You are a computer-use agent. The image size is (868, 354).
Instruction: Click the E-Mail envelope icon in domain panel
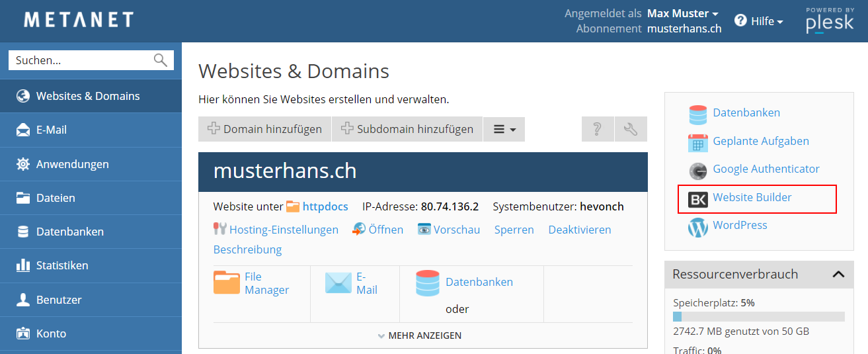tap(338, 283)
